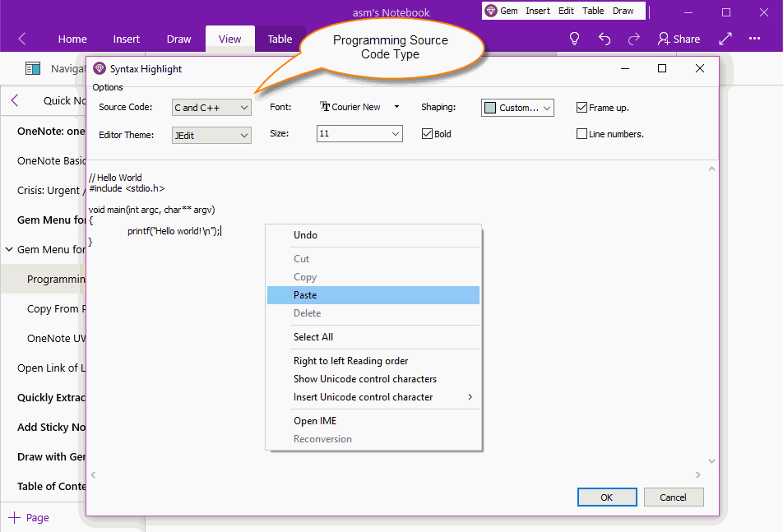Viewport: 783px width, 532px height.
Task: Open the three-dots more options menu
Action: [754, 38]
